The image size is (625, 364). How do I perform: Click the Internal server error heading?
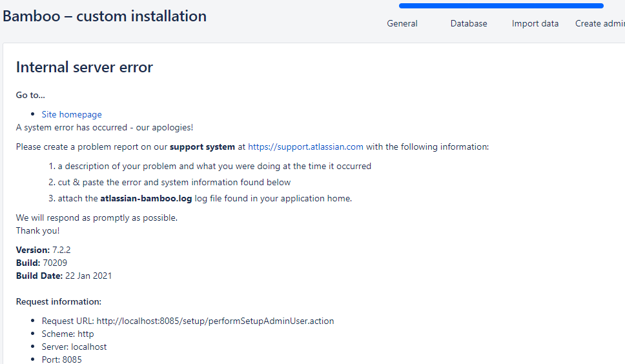tap(85, 67)
